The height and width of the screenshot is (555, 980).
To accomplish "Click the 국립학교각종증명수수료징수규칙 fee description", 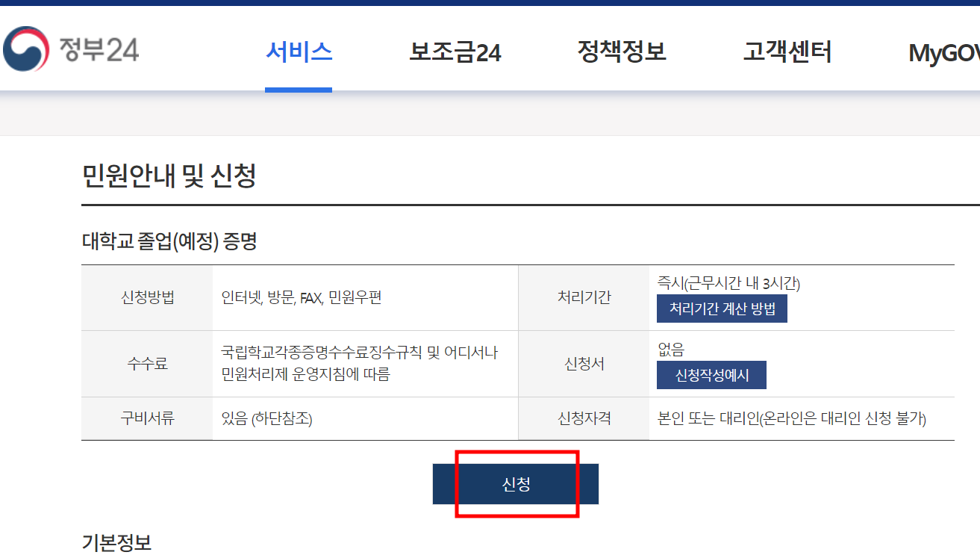I will coord(360,364).
